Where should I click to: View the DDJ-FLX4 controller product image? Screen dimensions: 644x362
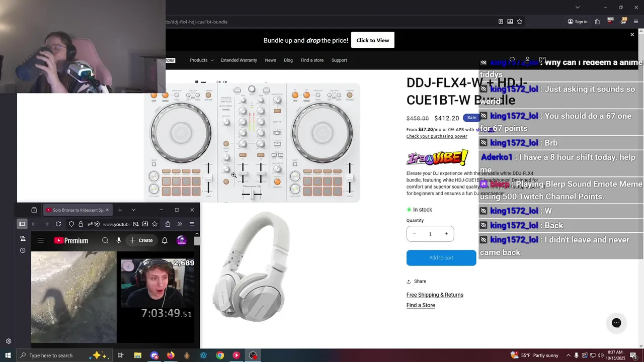click(x=252, y=143)
